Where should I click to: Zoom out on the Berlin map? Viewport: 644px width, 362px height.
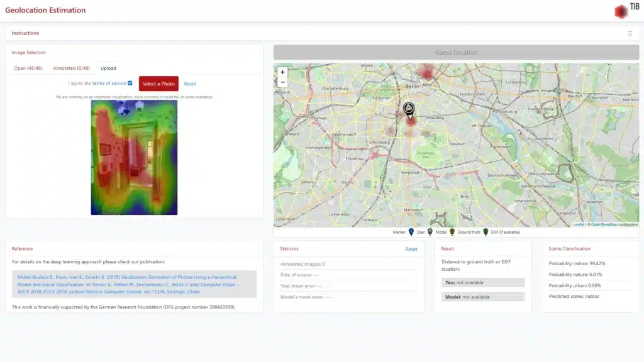pyautogui.click(x=282, y=82)
